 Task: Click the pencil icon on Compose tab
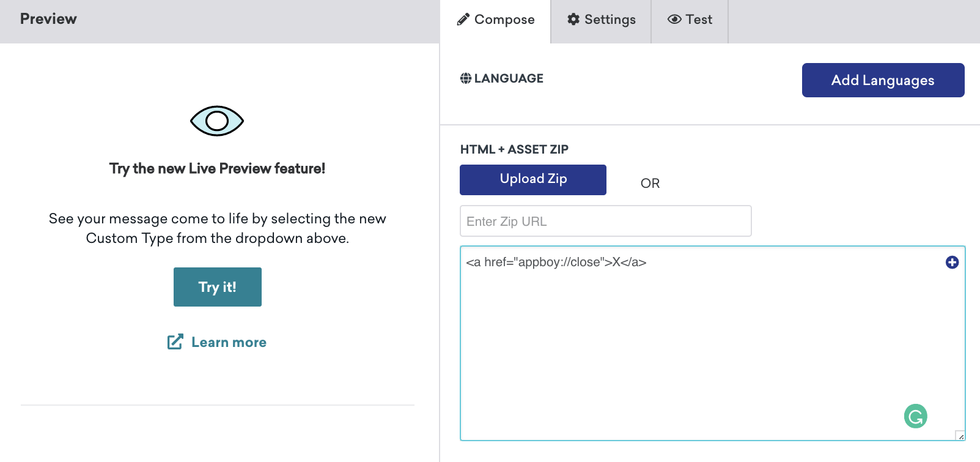click(463, 20)
